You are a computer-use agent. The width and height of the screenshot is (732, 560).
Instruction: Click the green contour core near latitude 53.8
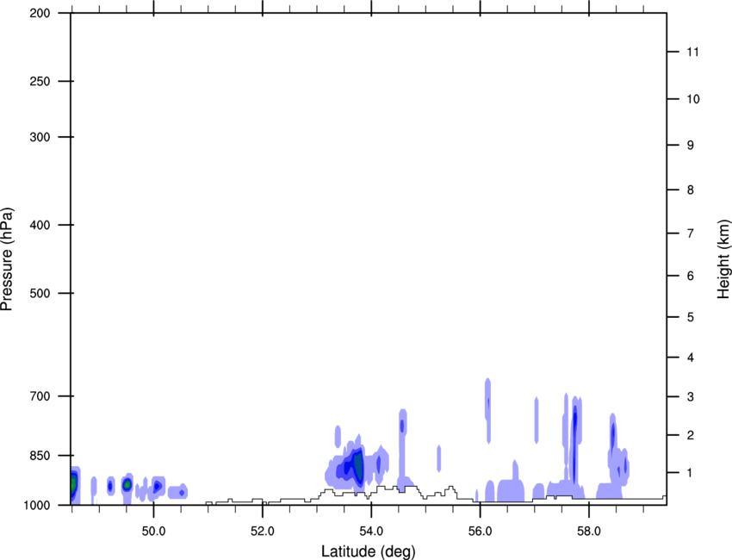[358, 467]
